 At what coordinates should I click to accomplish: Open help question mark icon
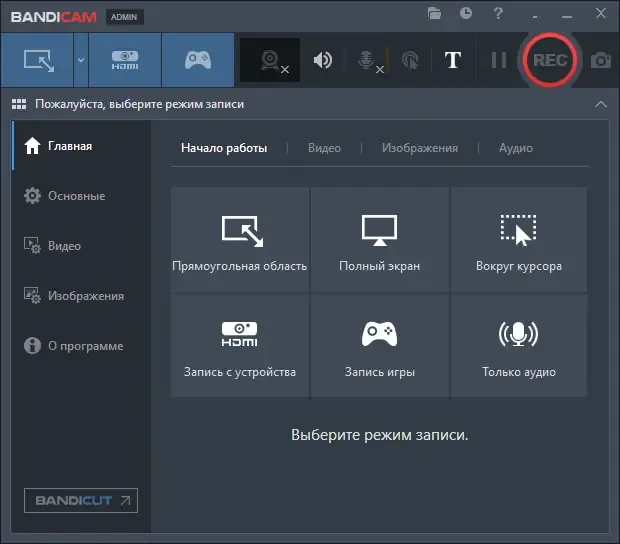(x=498, y=14)
